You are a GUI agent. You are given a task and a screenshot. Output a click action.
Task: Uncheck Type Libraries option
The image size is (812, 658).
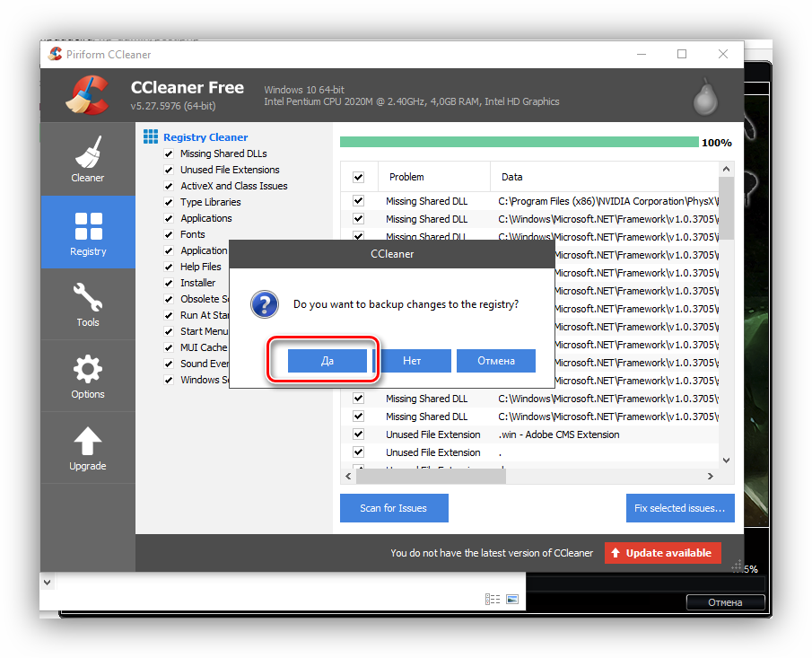(169, 202)
